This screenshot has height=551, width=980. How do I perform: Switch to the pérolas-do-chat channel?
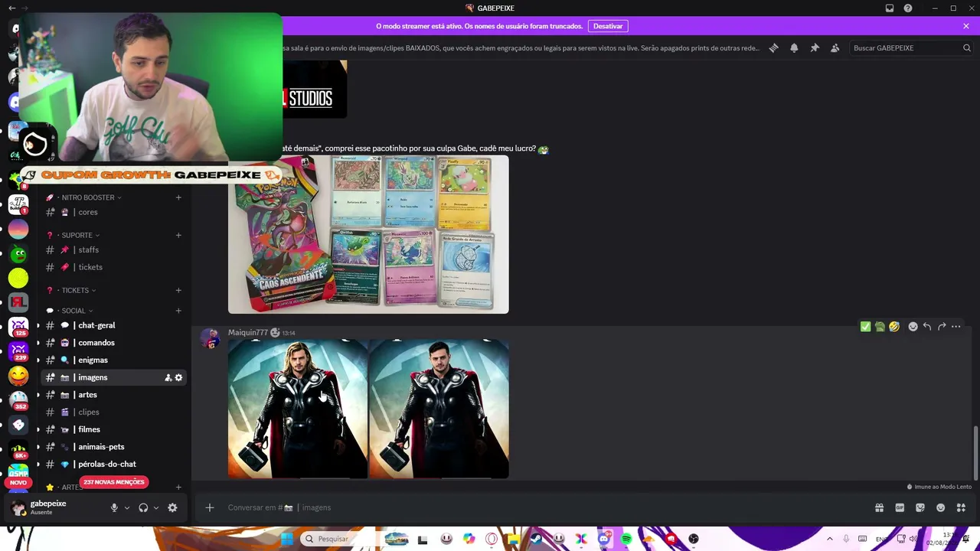(x=113, y=464)
